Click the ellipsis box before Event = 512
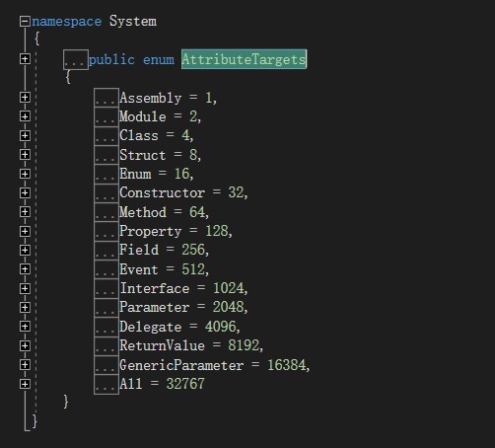Screen dimensions: 495x448 pos(106,269)
